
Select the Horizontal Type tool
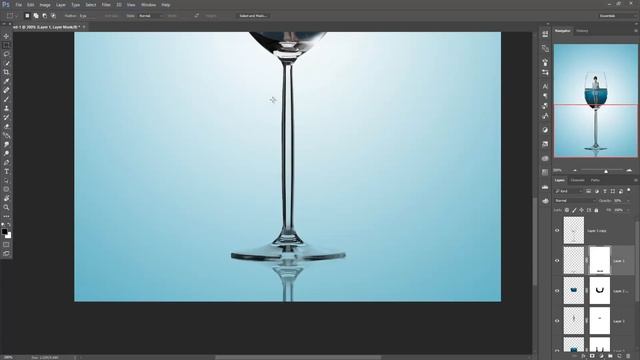pos(6,171)
